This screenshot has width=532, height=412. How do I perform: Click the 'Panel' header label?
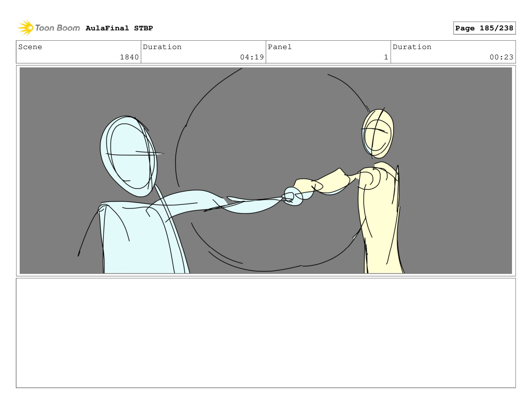(x=280, y=47)
